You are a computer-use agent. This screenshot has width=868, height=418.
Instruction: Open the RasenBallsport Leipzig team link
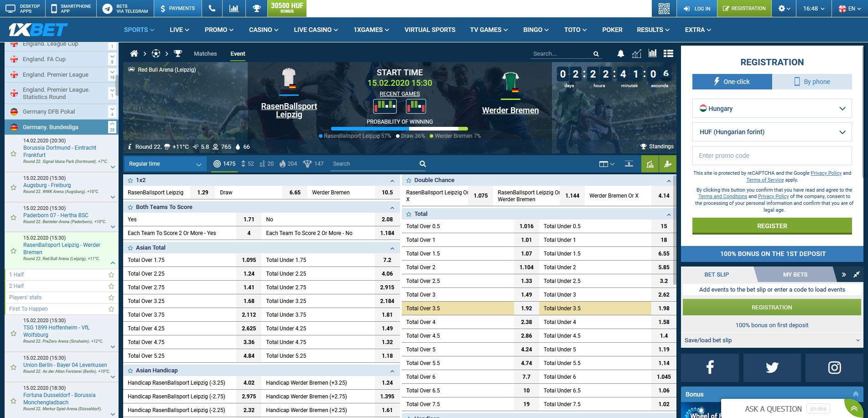point(289,110)
